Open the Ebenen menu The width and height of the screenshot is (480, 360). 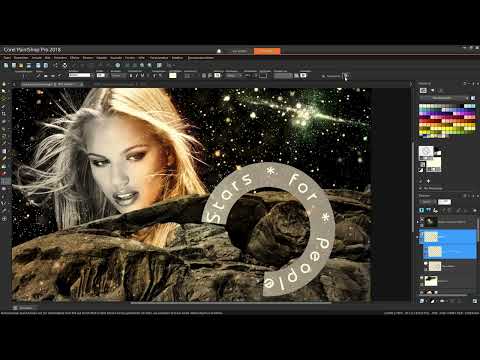point(88,58)
